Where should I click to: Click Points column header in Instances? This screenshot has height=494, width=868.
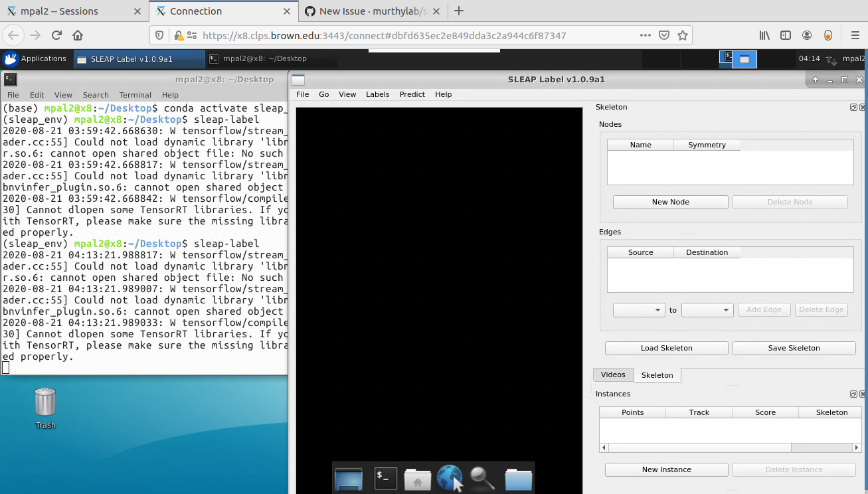(x=633, y=412)
